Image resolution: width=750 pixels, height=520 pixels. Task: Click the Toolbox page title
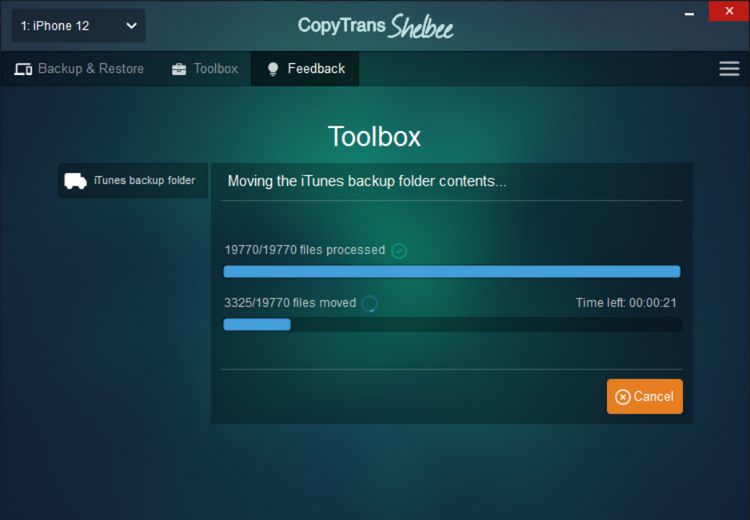pyautogui.click(x=375, y=137)
